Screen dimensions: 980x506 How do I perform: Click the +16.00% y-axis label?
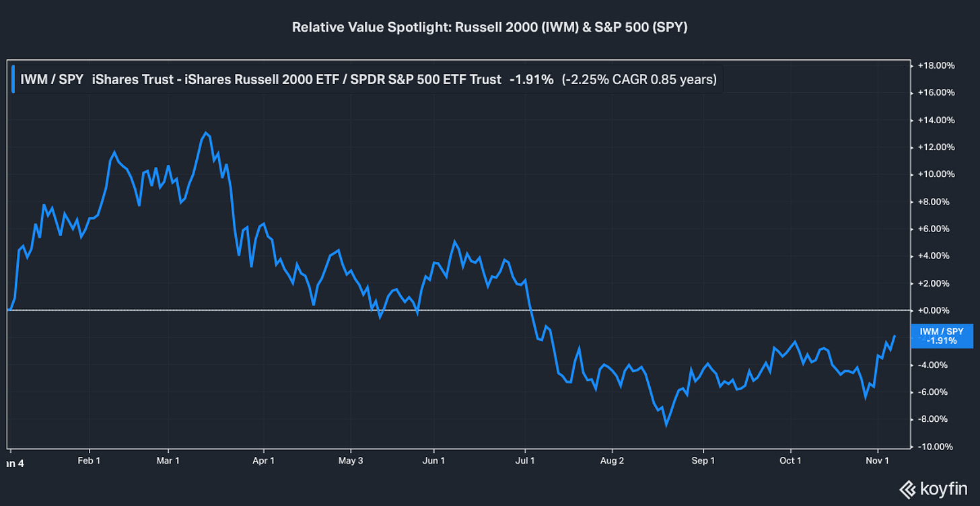click(x=936, y=93)
